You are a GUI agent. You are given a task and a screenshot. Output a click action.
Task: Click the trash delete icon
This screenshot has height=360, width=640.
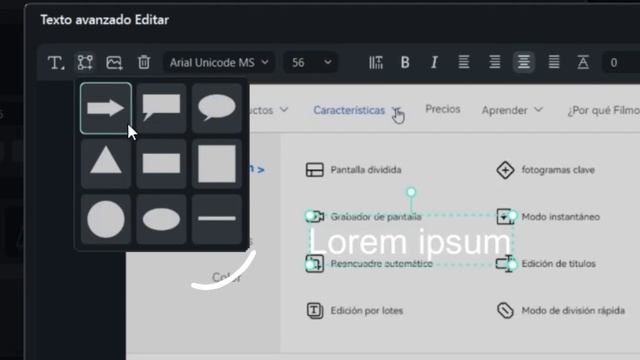point(144,62)
